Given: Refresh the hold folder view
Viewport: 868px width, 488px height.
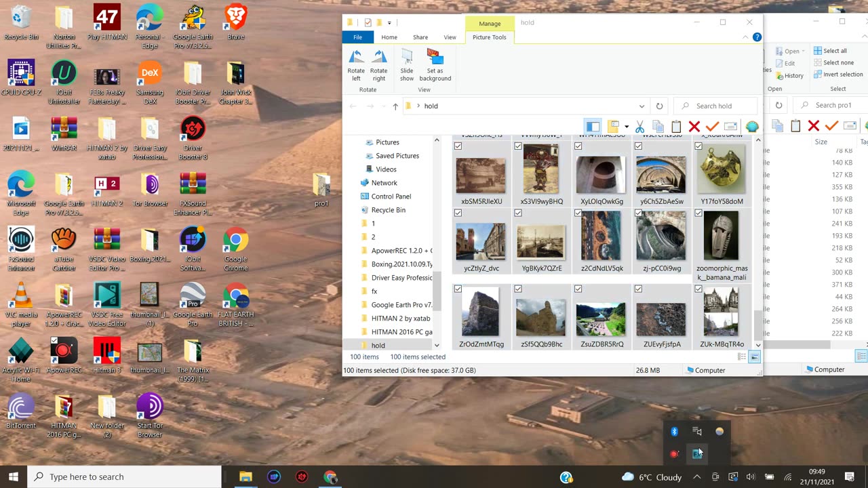Looking at the screenshot, I should coord(659,106).
